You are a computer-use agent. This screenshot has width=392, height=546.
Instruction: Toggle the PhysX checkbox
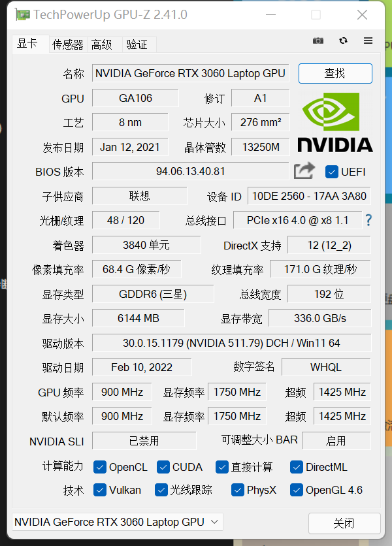238,490
